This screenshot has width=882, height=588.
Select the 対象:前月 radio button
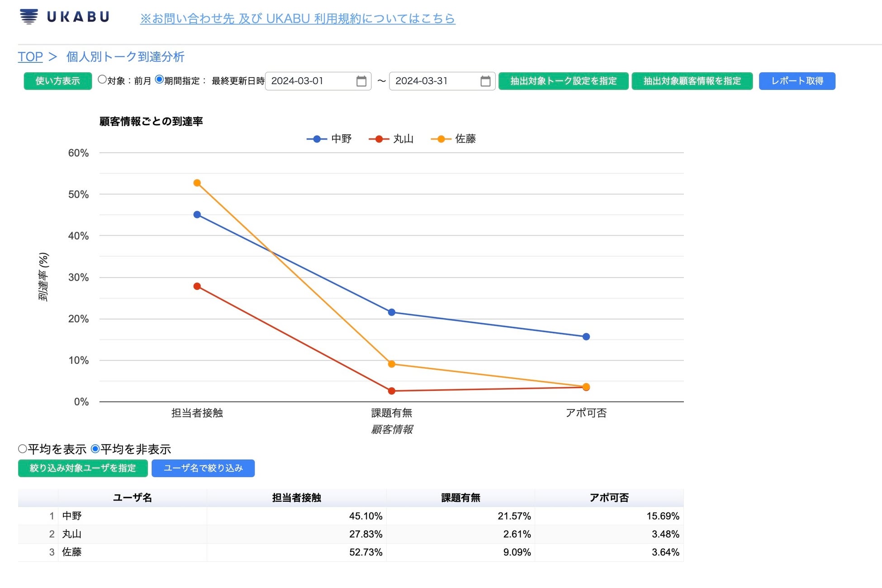pos(102,80)
